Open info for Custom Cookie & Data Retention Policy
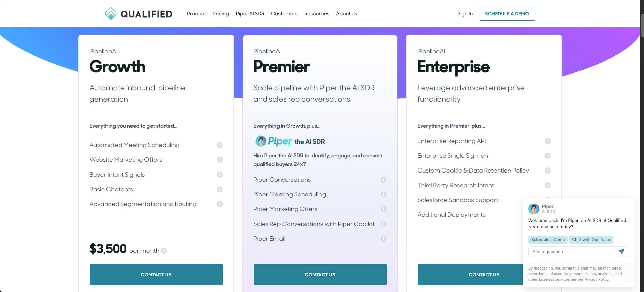 coord(547,171)
